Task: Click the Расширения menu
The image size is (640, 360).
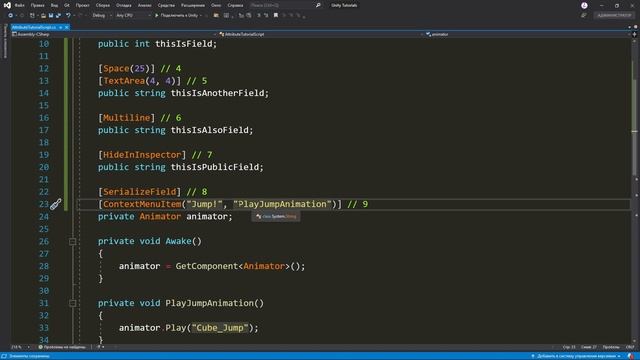Action: [x=193, y=5]
